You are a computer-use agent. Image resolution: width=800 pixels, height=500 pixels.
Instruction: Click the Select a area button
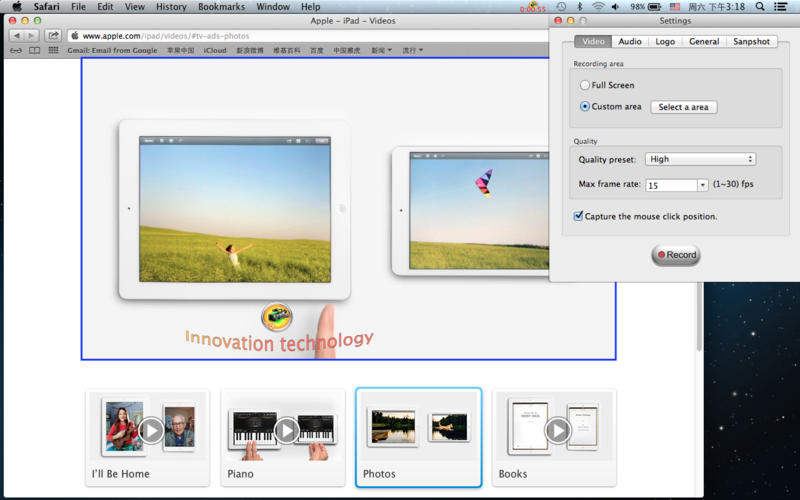[683, 107]
